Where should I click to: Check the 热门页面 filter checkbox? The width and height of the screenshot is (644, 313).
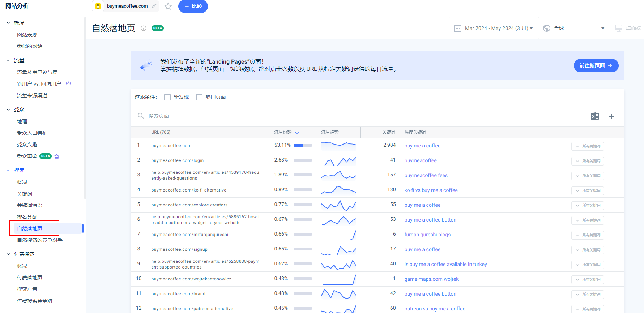(x=199, y=97)
